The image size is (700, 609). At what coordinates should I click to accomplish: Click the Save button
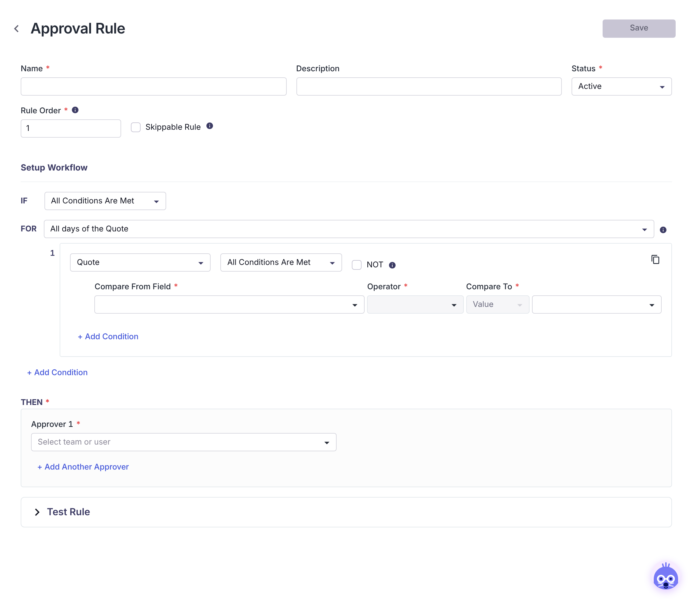pos(639,29)
